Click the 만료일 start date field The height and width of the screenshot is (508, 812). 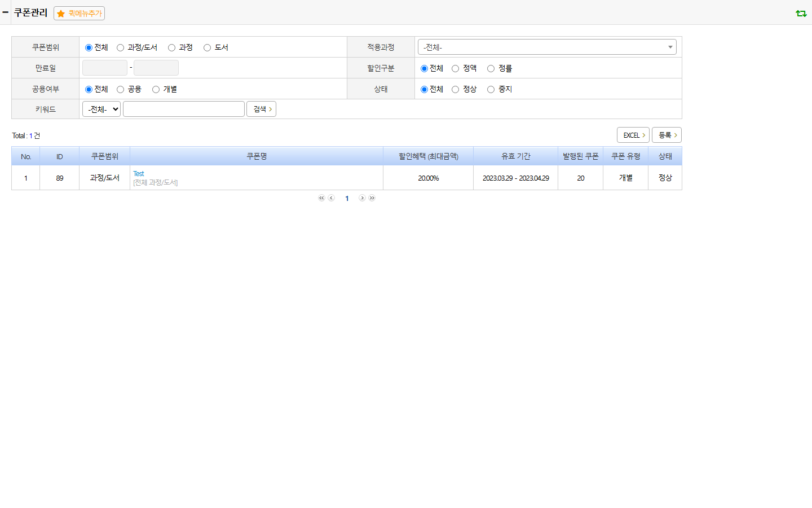[105, 68]
